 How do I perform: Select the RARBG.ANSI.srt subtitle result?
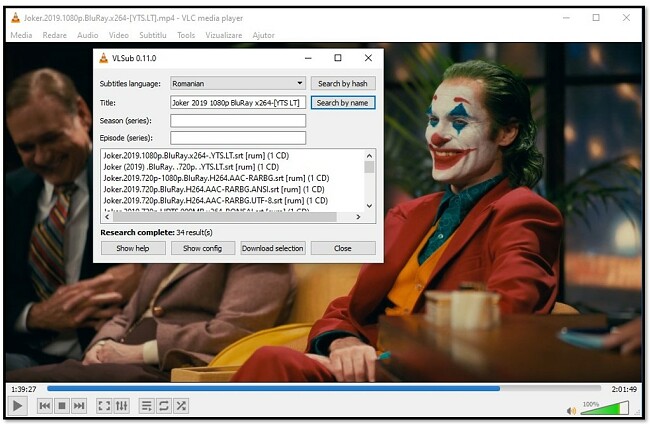coord(213,189)
